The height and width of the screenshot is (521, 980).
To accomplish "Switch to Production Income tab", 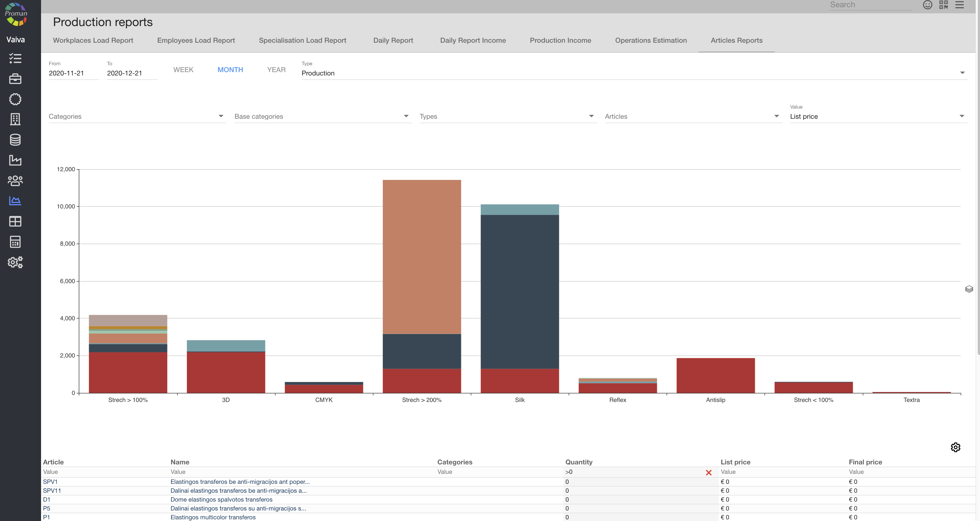I will click(560, 40).
